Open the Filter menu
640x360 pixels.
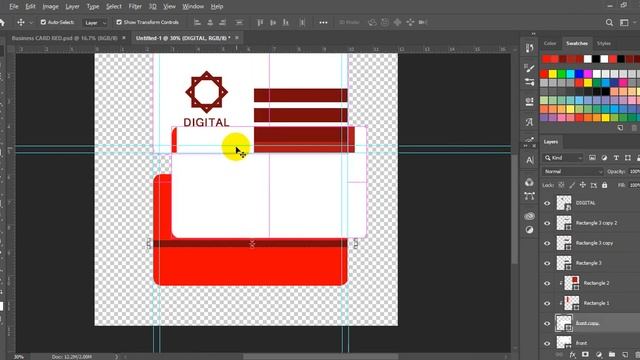(135, 7)
